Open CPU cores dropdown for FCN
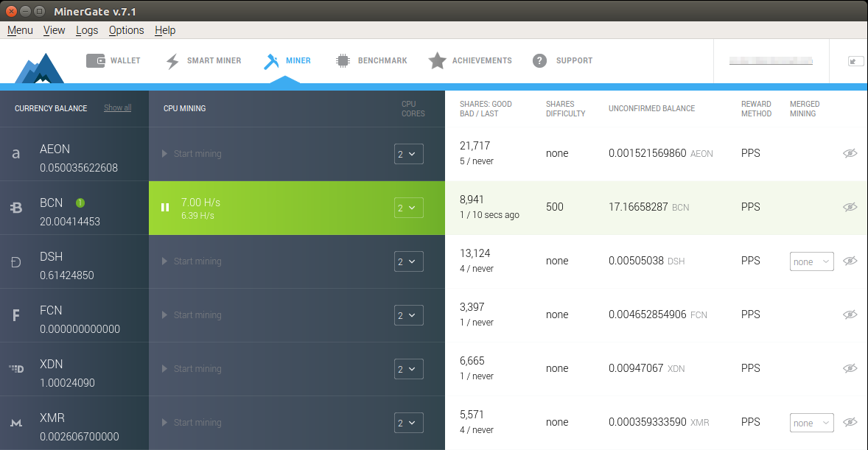This screenshot has height=450, width=868. coord(408,315)
